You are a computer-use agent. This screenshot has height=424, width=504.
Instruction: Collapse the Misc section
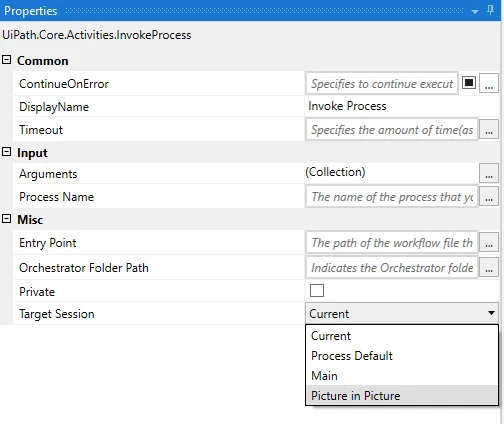(6, 219)
